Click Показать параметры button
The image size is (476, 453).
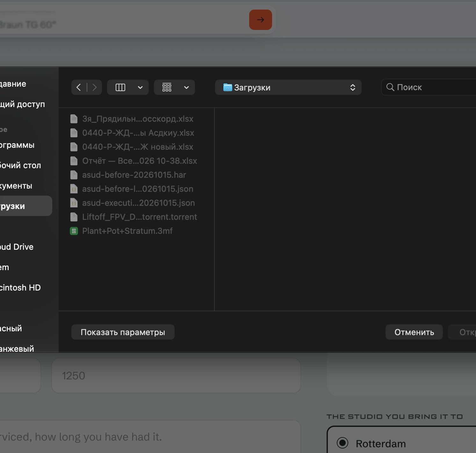123,332
